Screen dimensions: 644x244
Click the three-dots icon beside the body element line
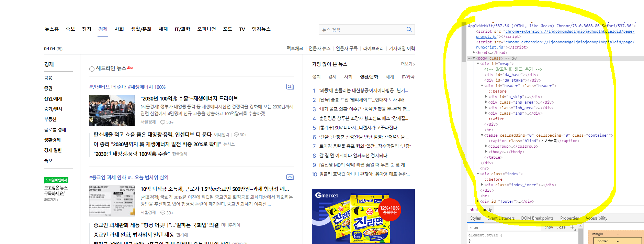(470, 59)
